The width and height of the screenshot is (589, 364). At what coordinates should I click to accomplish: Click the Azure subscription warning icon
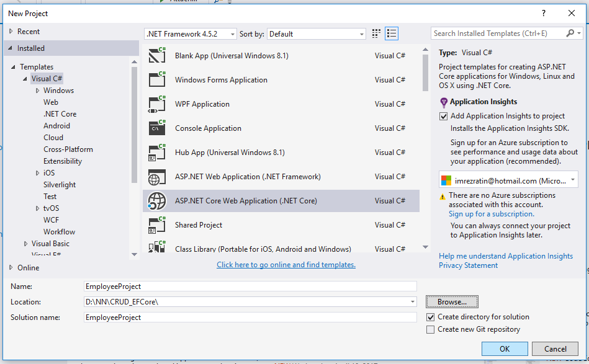click(443, 196)
